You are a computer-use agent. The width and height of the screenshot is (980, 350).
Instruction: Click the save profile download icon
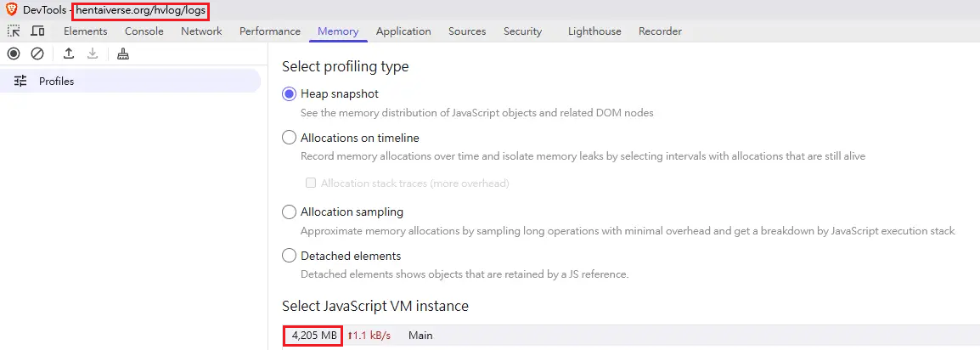(x=93, y=54)
